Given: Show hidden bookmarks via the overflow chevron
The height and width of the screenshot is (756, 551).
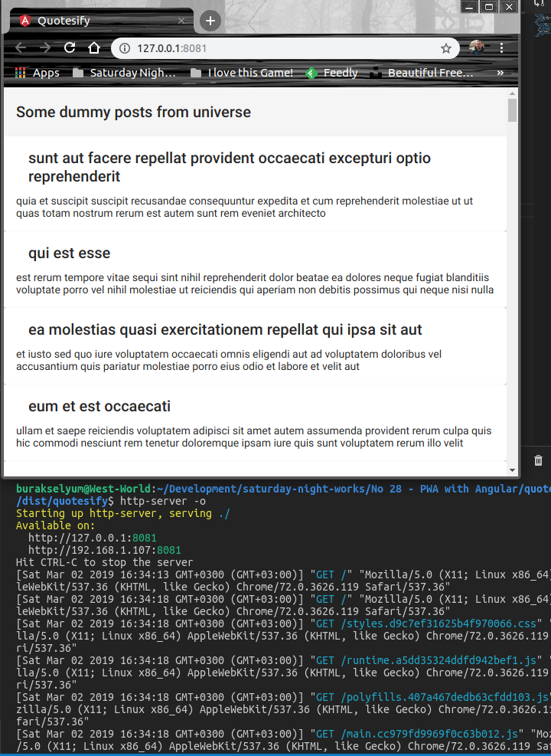Looking at the screenshot, I should click(500, 73).
